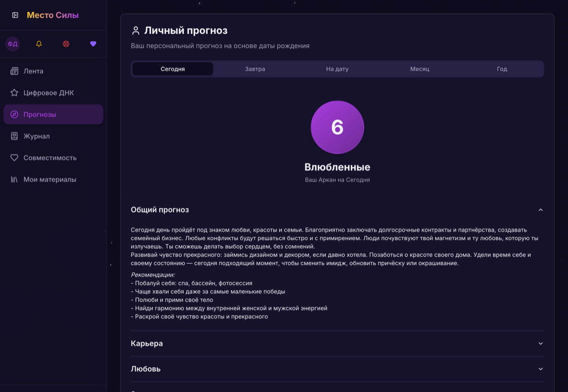Switch to the На дату tab
The image size is (568, 392).
pos(337,69)
